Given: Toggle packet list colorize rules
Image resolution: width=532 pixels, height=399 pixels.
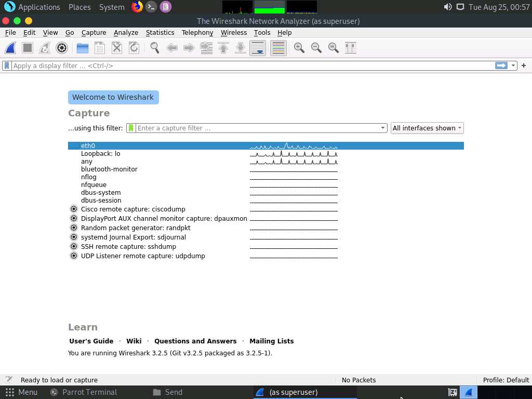Looking at the screenshot, I should [x=278, y=48].
